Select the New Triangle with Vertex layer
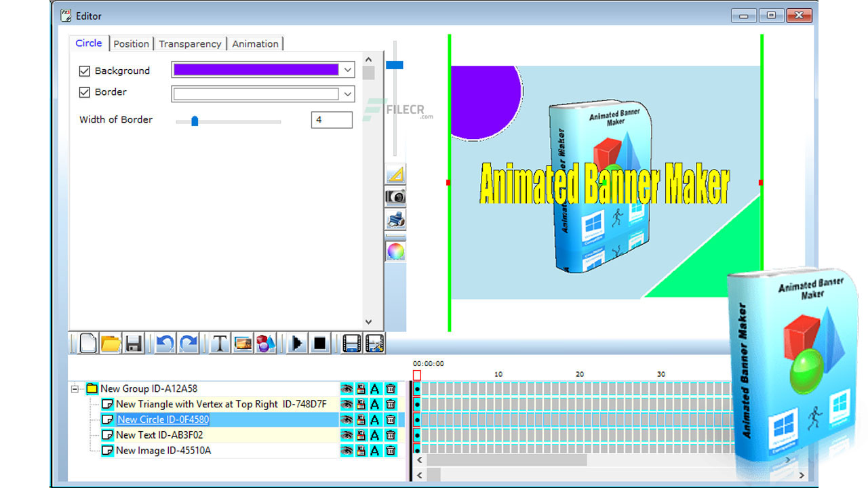The width and height of the screenshot is (868, 488). pos(221,404)
